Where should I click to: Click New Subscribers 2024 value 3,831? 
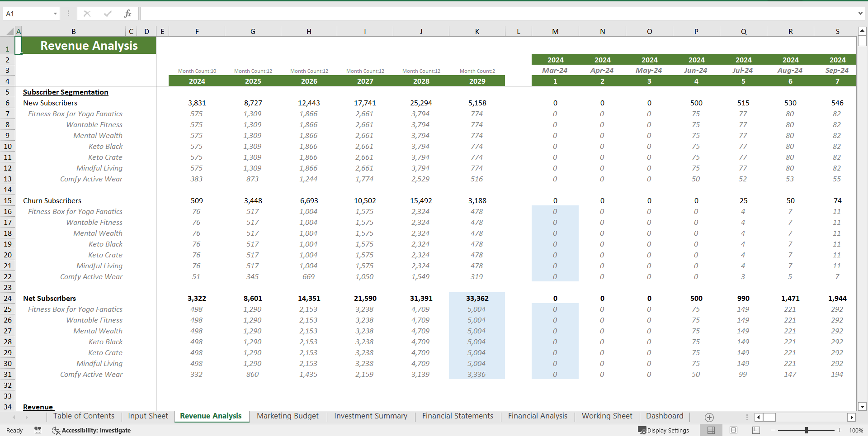pyautogui.click(x=197, y=103)
